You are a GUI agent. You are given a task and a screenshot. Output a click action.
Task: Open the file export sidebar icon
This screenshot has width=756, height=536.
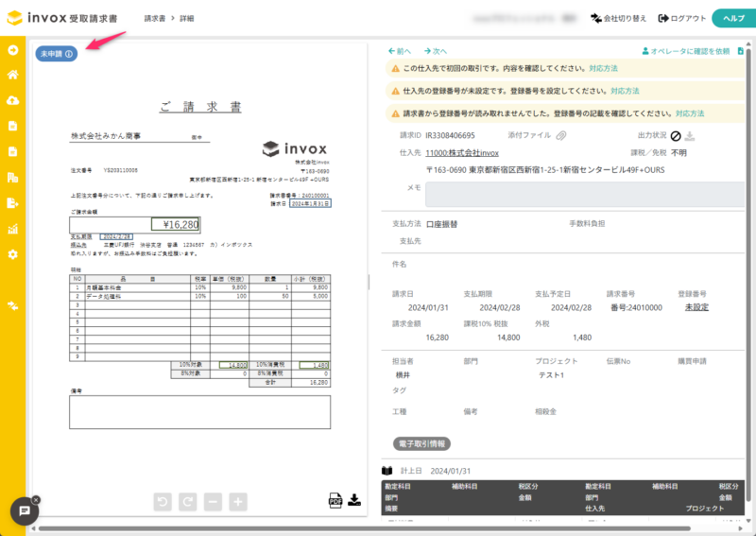coord(13,203)
